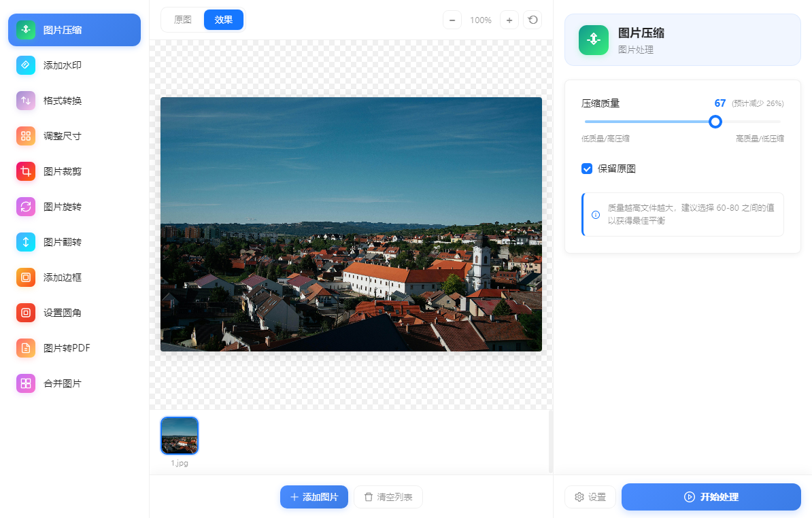The image size is (812, 518).
Task: Click the 预计减少 26% estimate text
Action: (758, 103)
